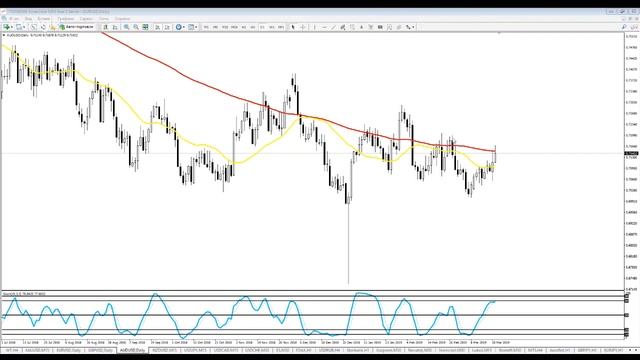The image size is (640, 360).
Task: Set timeframe to D1
Action: pos(262,27)
